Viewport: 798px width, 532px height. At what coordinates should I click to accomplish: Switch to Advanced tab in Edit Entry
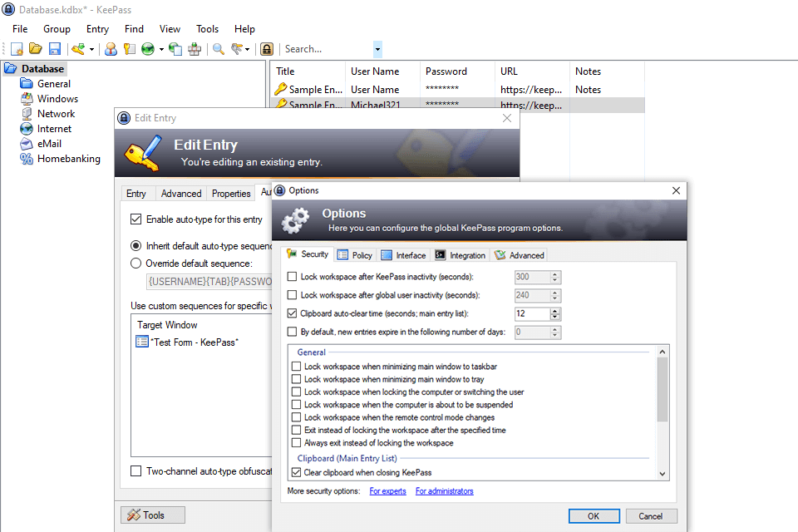pos(181,194)
